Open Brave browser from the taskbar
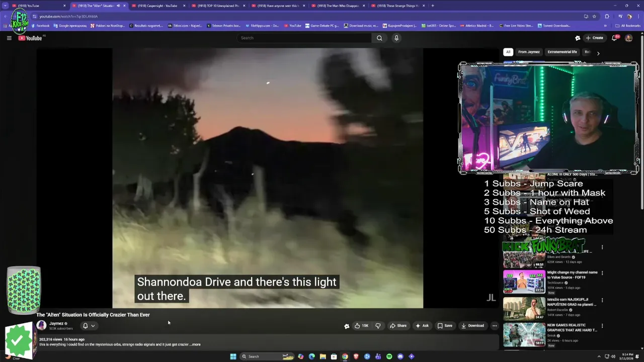644x362 pixels. pos(356,356)
